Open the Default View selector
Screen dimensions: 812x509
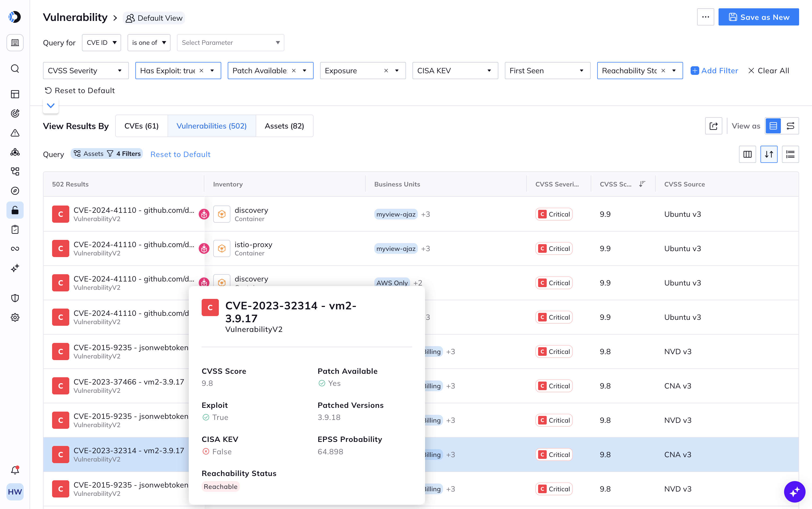(154, 18)
